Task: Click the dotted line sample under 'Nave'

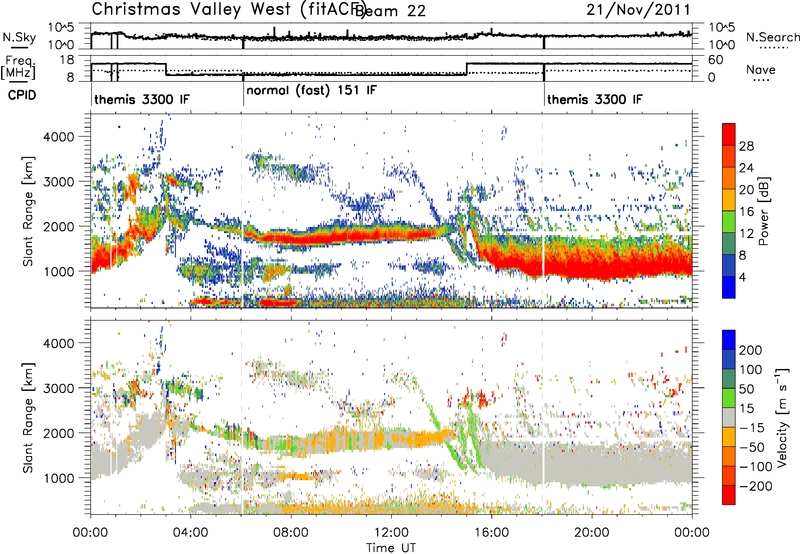Action: (x=761, y=80)
